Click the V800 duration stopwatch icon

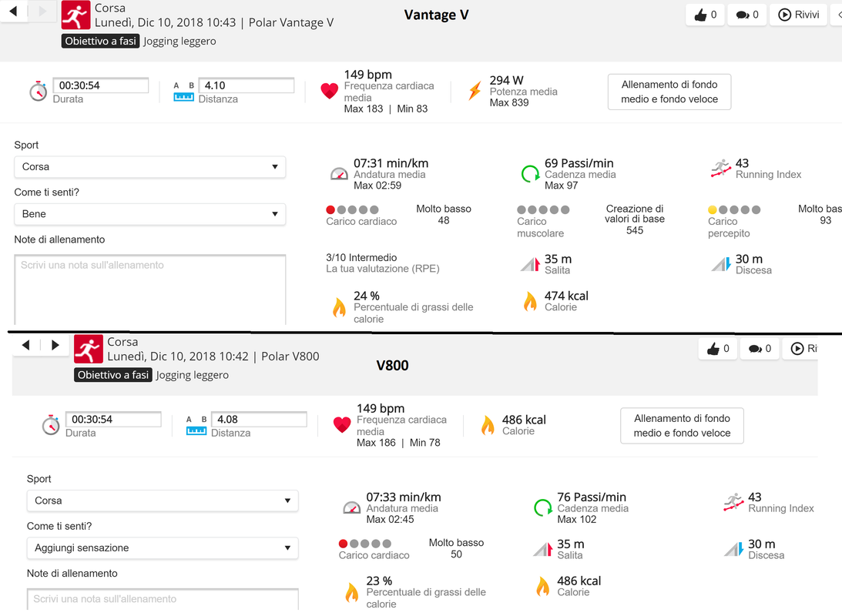point(51,425)
